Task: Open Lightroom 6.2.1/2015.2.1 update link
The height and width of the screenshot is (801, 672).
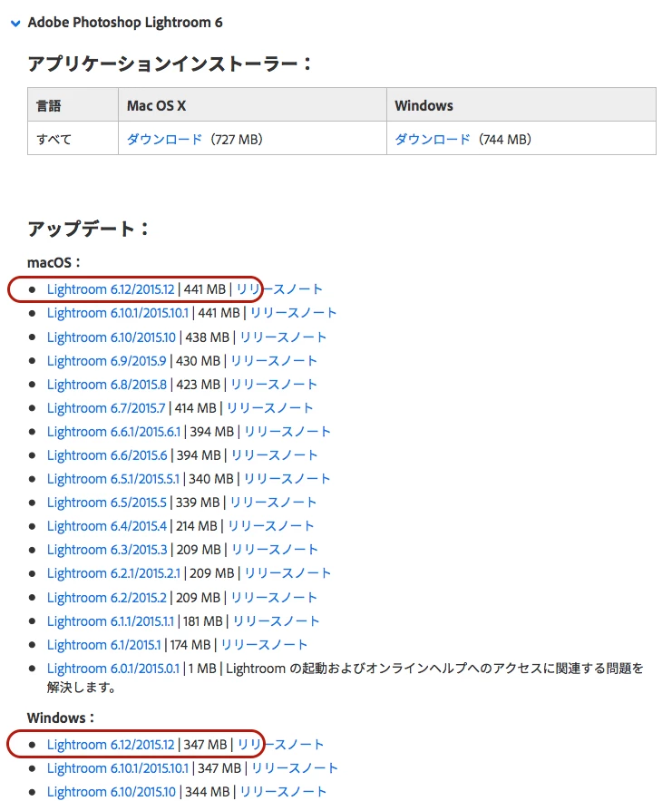Action: pos(114,573)
